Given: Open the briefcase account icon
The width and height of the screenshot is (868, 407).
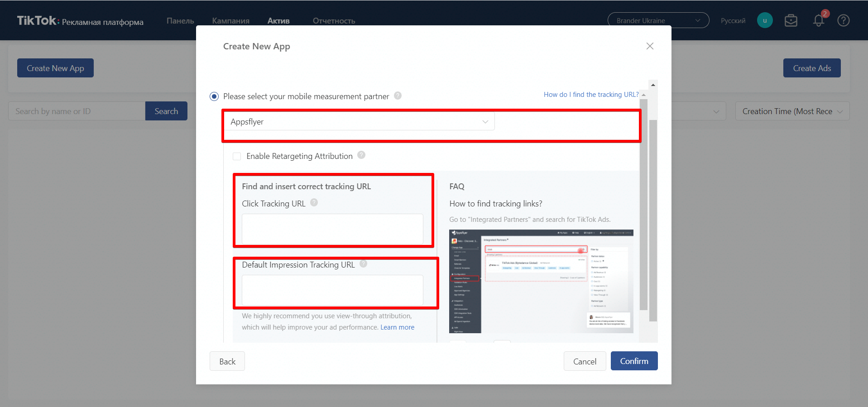Looking at the screenshot, I should click(791, 21).
